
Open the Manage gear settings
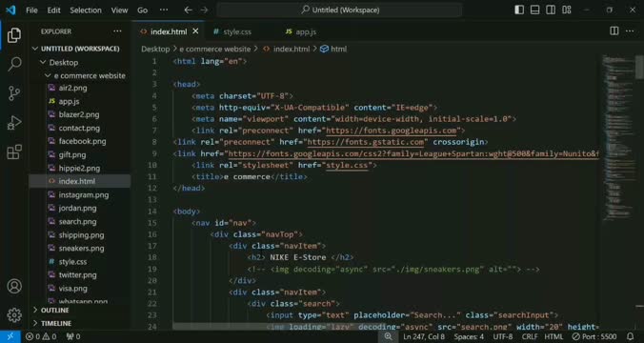pos(14,315)
